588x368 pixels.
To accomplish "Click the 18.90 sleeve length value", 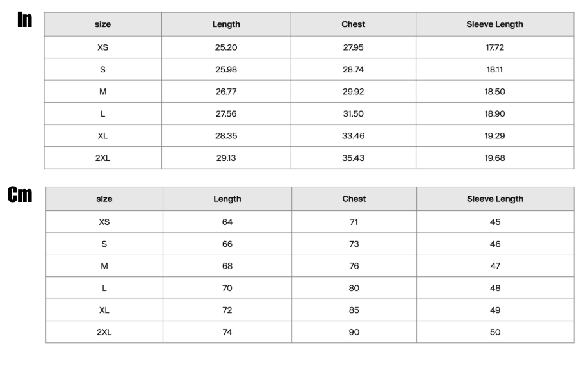I will point(494,113).
